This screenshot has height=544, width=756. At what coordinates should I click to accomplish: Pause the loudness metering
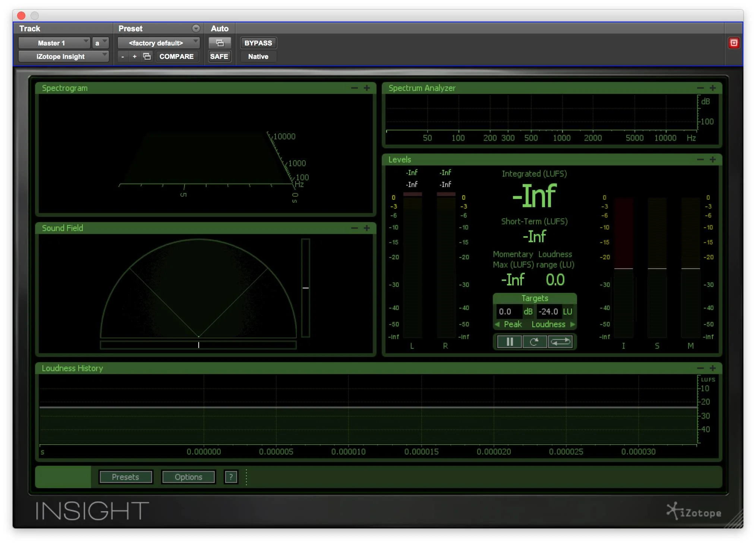point(509,342)
